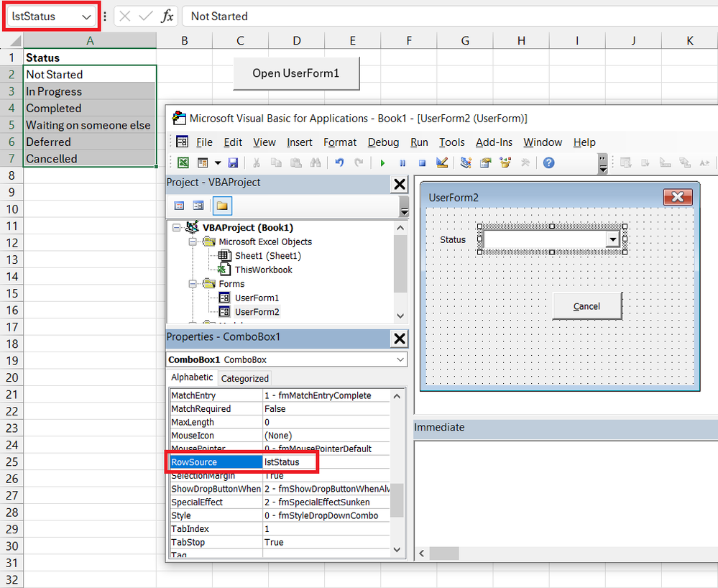
Task: Click the toolbar options overflow arrow
Action: tap(603, 164)
